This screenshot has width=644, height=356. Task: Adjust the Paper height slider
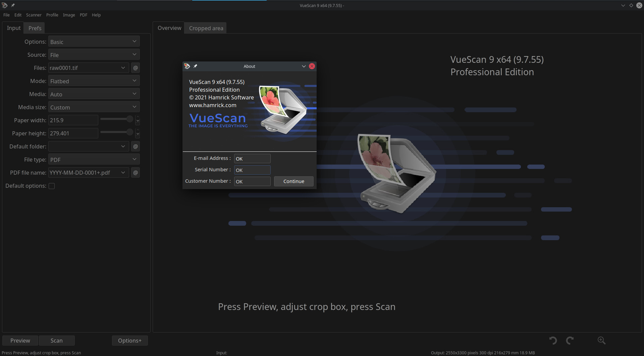(117, 132)
